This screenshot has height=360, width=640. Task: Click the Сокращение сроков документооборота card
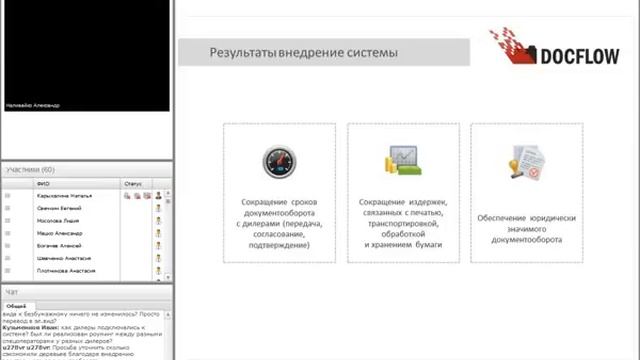279,193
